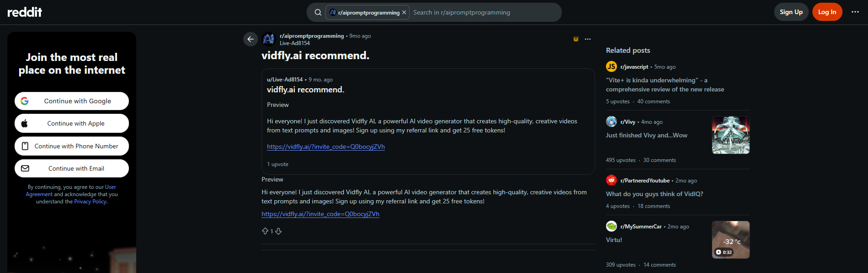Click the play icon on the Virtu! video thumbnail

(x=719, y=252)
